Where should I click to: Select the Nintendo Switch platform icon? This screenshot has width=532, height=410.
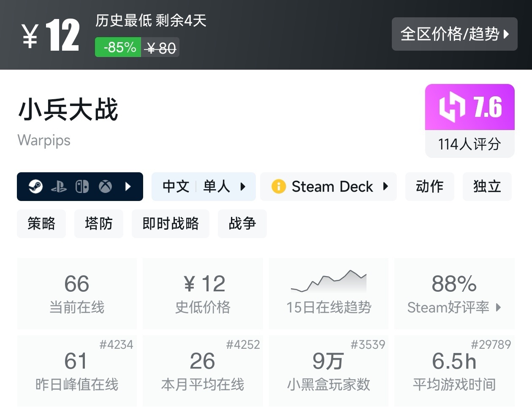(x=82, y=186)
